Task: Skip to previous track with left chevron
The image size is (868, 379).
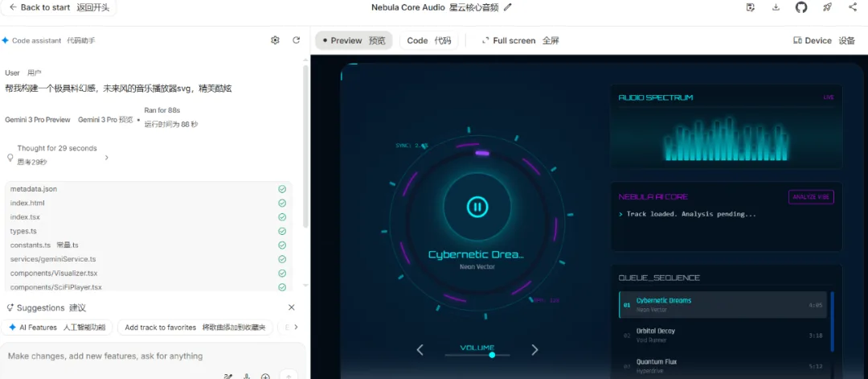Action: 420,350
